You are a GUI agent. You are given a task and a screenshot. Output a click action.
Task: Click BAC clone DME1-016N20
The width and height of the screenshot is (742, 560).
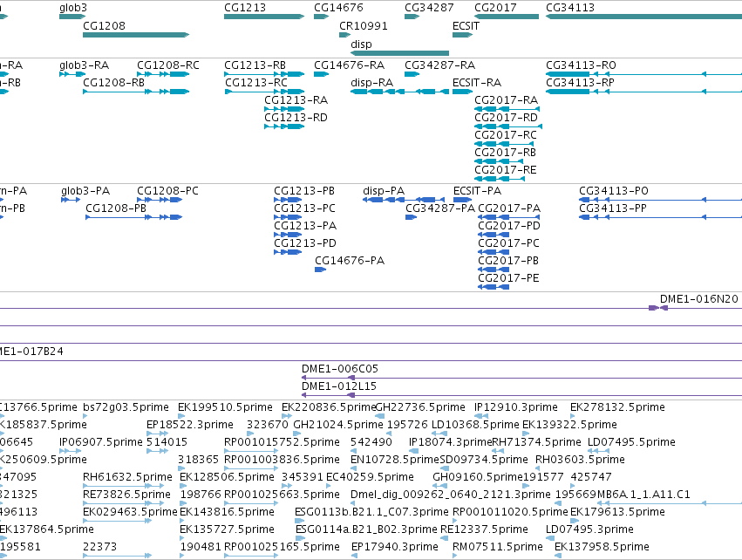pyautogui.click(x=699, y=299)
